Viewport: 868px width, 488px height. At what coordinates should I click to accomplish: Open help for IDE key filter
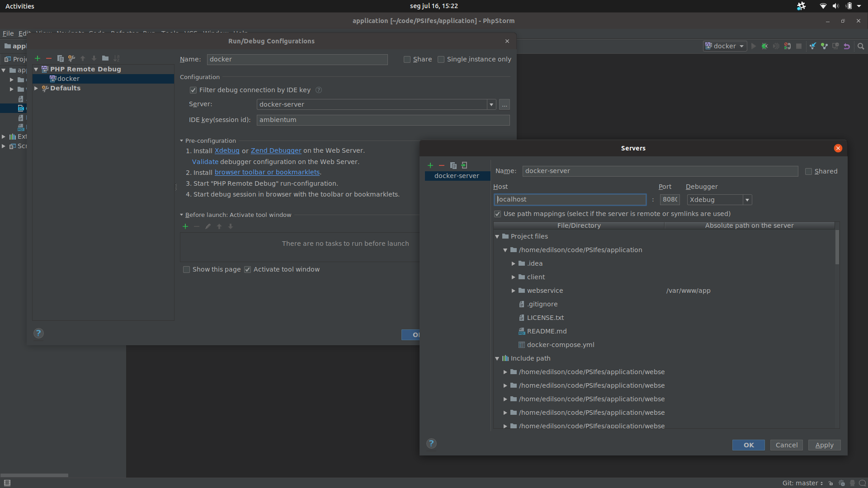click(319, 90)
